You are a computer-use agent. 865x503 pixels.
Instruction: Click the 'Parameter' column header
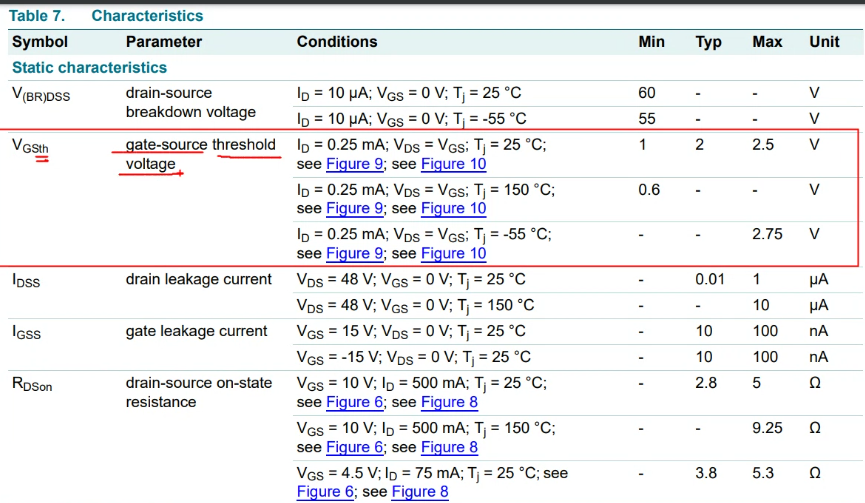tap(164, 42)
